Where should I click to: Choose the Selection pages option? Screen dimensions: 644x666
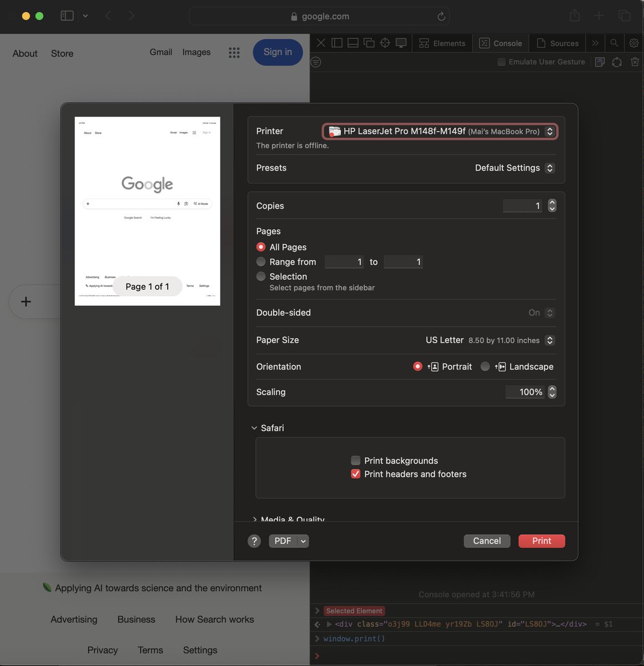[261, 276]
